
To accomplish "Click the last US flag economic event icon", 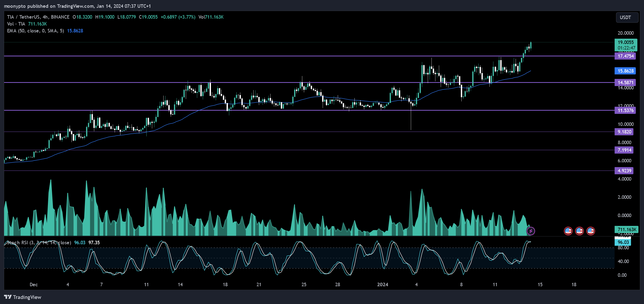I will point(591,231).
